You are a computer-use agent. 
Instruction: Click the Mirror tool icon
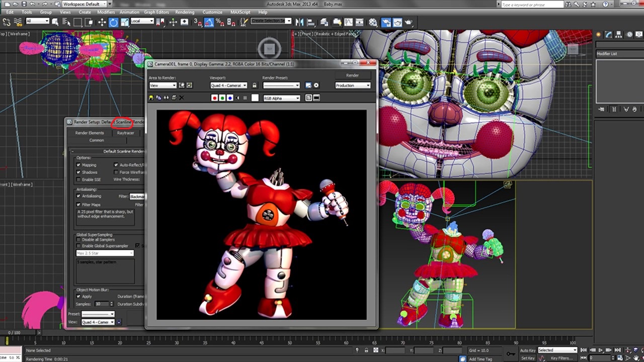click(299, 22)
